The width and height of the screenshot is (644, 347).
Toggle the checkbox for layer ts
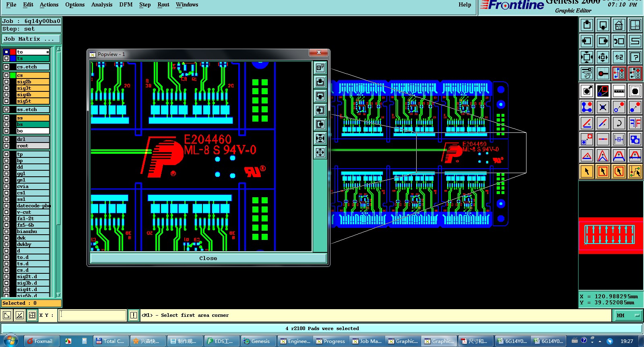[x=6, y=58]
